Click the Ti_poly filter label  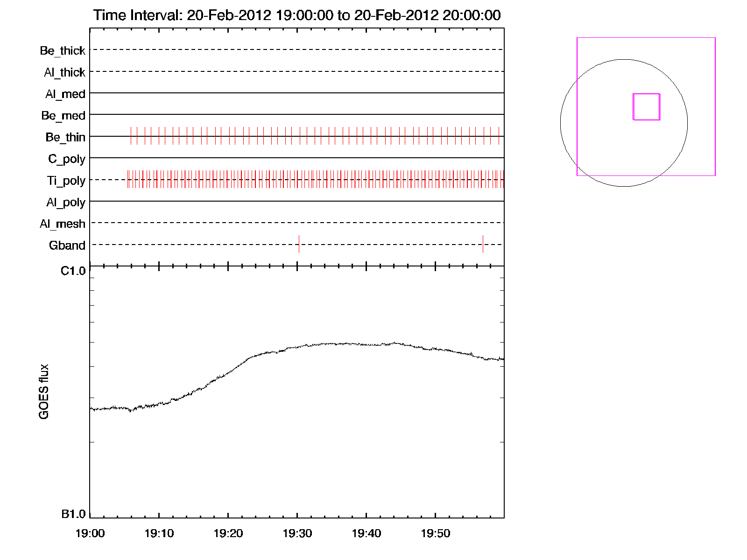click(x=66, y=181)
